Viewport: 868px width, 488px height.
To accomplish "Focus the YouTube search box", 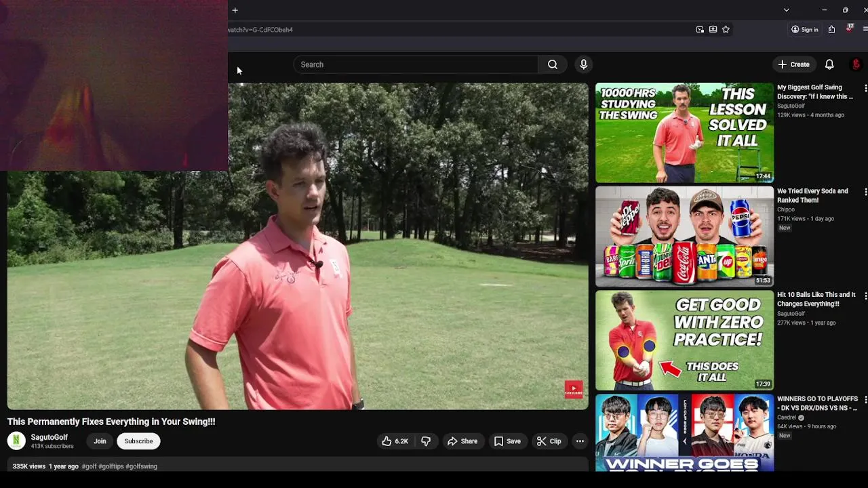I will (416, 64).
